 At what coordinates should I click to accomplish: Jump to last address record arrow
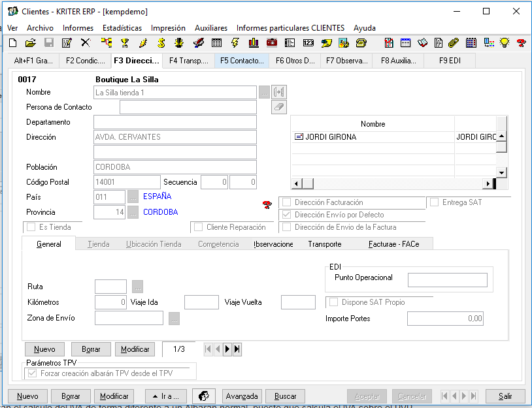(237, 349)
